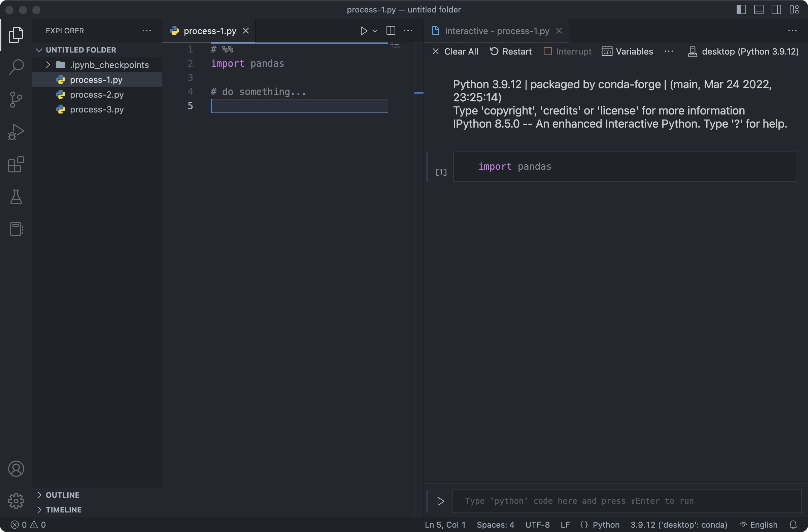This screenshot has height=532, width=808.
Task: Open Explorer views and more actions menu
Action: 147,31
